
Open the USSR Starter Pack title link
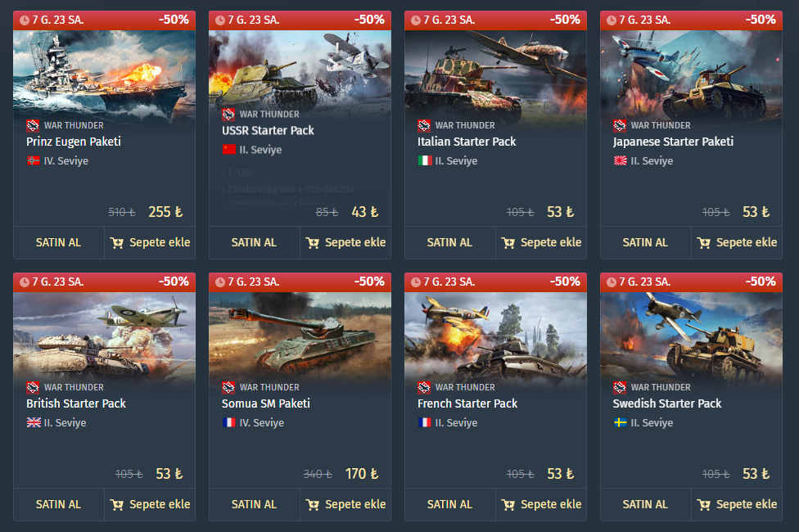[268, 130]
